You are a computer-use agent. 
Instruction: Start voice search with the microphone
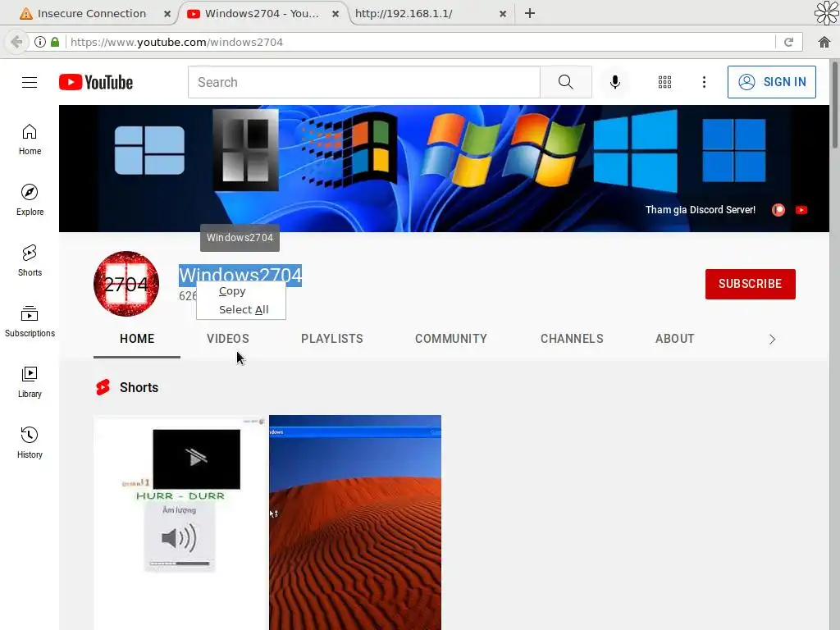click(615, 82)
